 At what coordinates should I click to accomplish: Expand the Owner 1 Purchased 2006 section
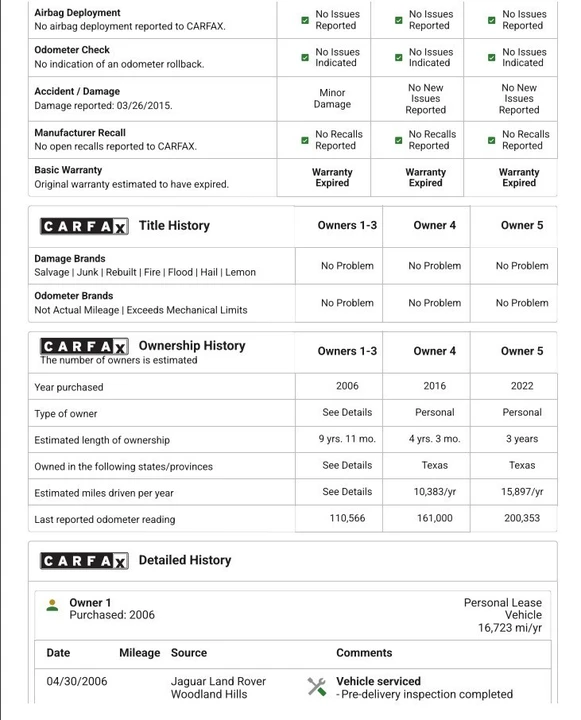pos(293,615)
